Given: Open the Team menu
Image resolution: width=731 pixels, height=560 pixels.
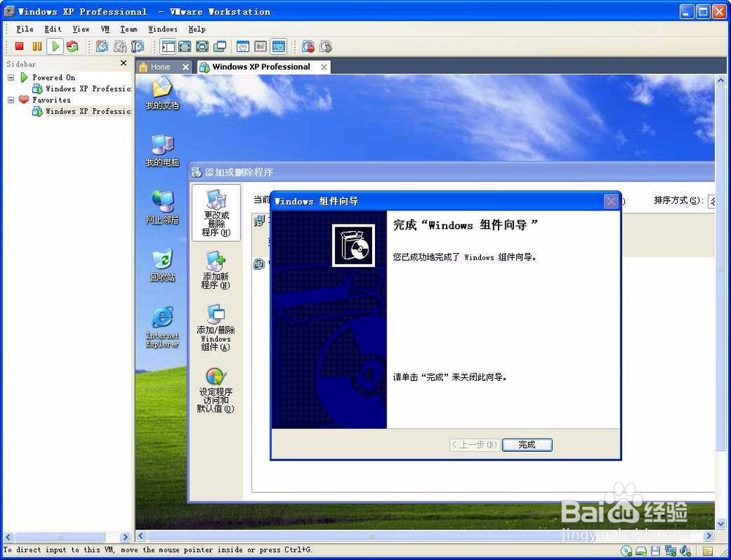Looking at the screenshot, I should pos(129,29).
